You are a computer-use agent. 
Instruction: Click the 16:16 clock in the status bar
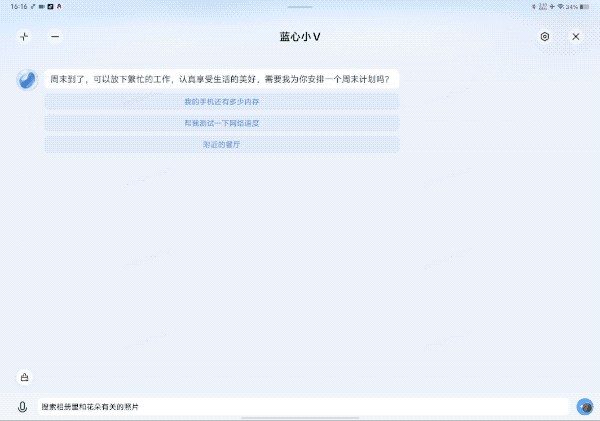[x=19, y=6]
